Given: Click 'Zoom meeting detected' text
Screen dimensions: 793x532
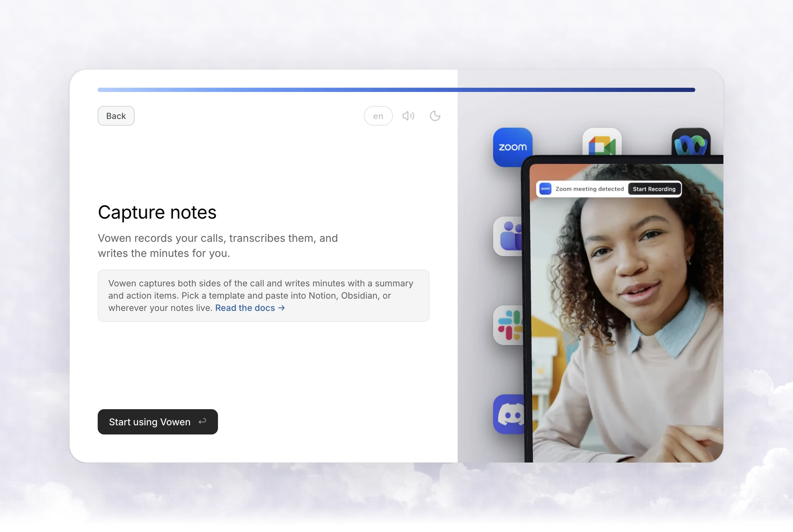Looking at the screenshot, I should pyautogui.click(x=590, y=189).
